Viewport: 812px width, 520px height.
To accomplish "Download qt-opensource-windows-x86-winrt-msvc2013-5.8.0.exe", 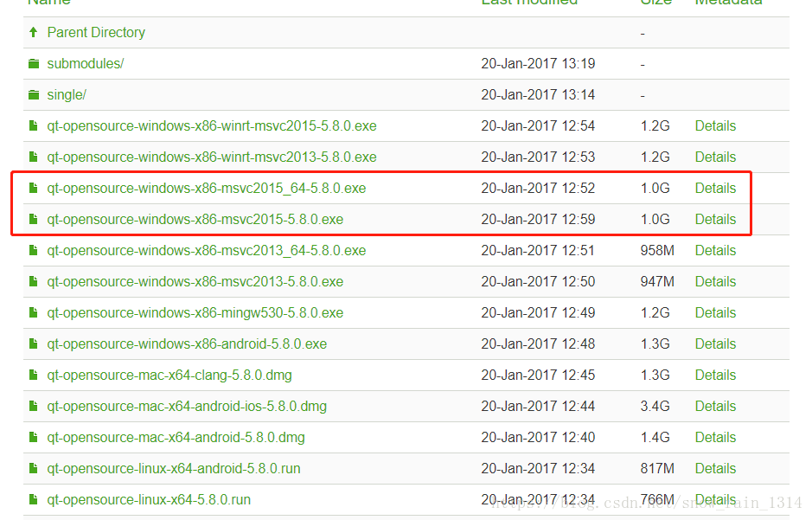I will (x=212, y=157).
